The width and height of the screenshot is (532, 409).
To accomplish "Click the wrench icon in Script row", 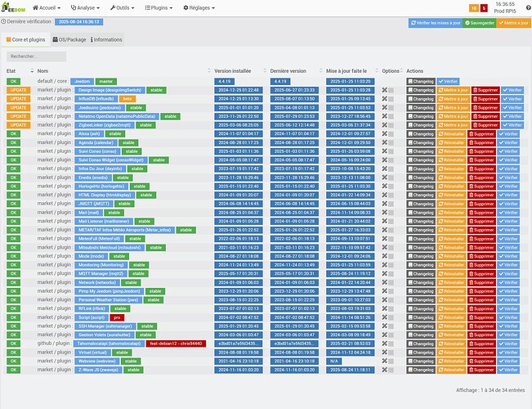I will (384, 317).
